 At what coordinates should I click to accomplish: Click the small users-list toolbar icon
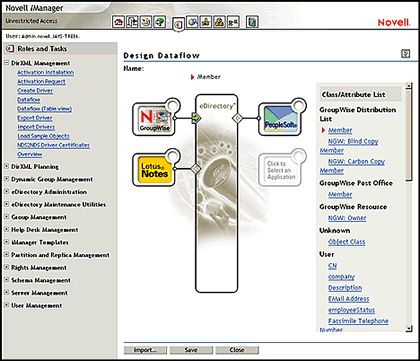coord(233,22)
